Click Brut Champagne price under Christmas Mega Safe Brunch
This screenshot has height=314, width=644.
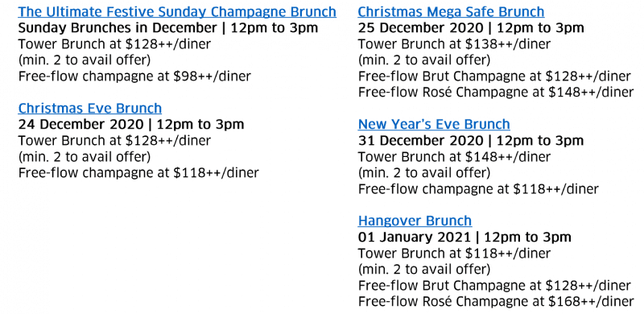494,76
